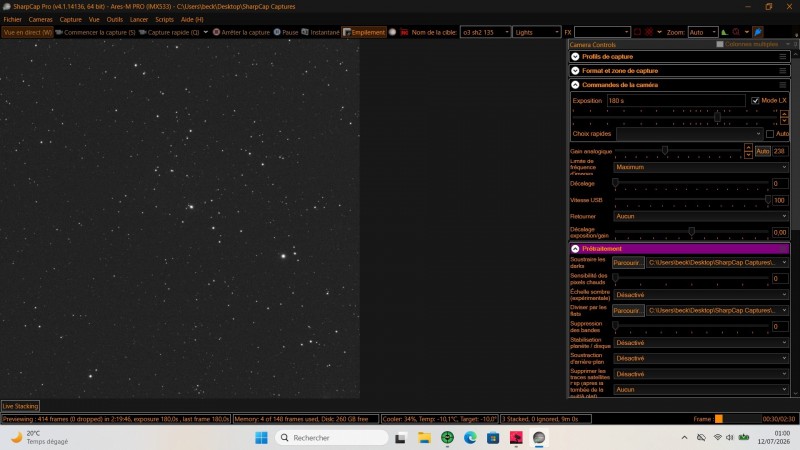The width and height of the screenshot is (800, 450).
Task: Show hidden system tray icons chevron
Action: coord(684,438)
